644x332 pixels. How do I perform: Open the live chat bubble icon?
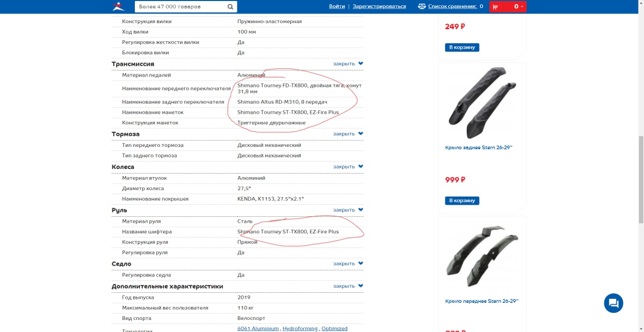613,303
